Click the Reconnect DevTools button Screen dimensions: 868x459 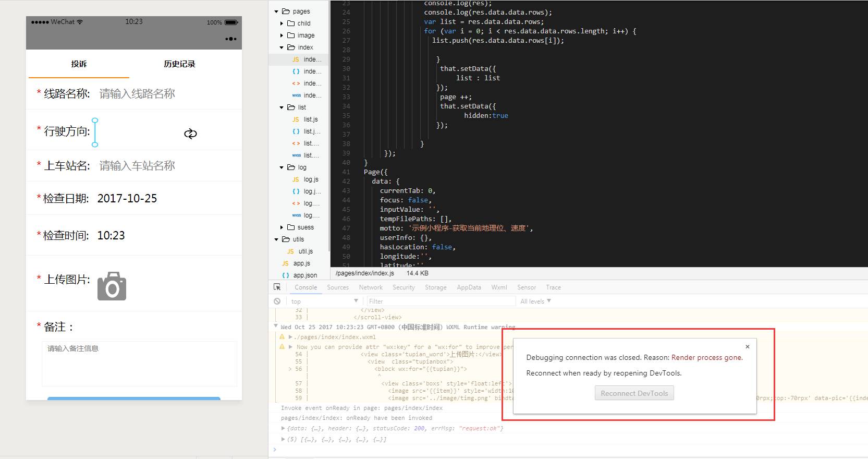click(634, 393)
